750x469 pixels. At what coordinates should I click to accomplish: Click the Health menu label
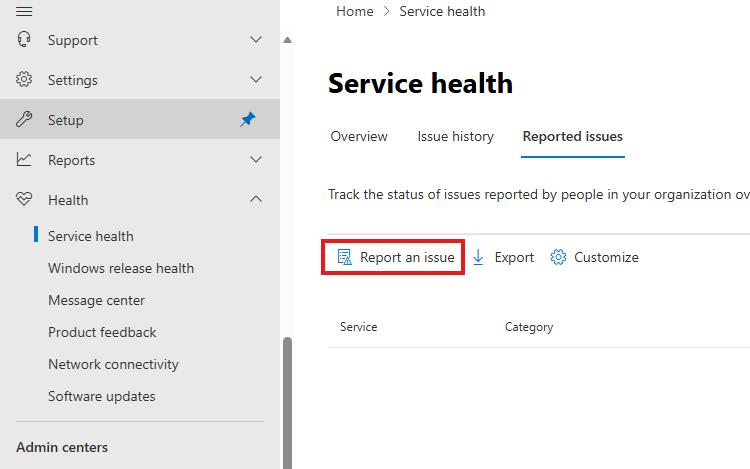68,200
